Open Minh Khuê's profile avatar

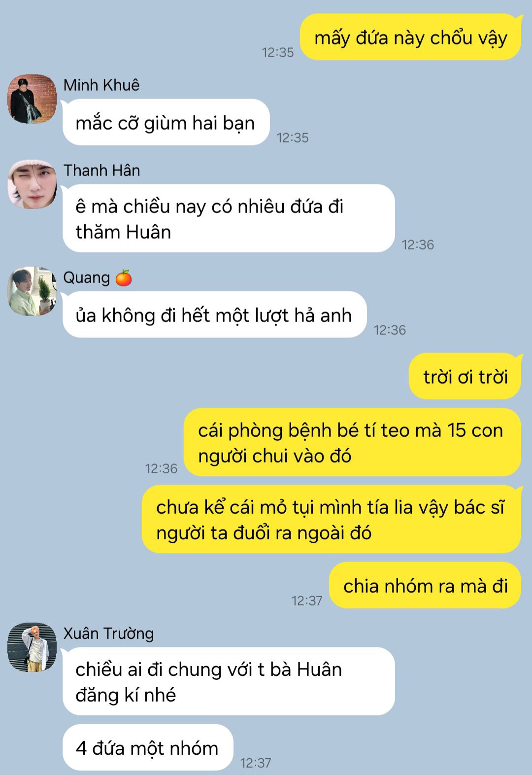(x=32, y=99)
